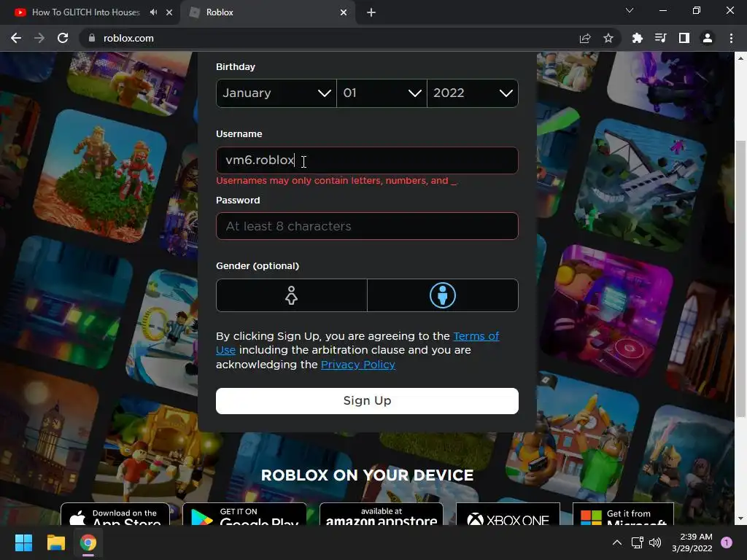Open the Chrome three-dot menu
Screen dimensions: 747x560
pyautogui.click(x=731, y=38)
